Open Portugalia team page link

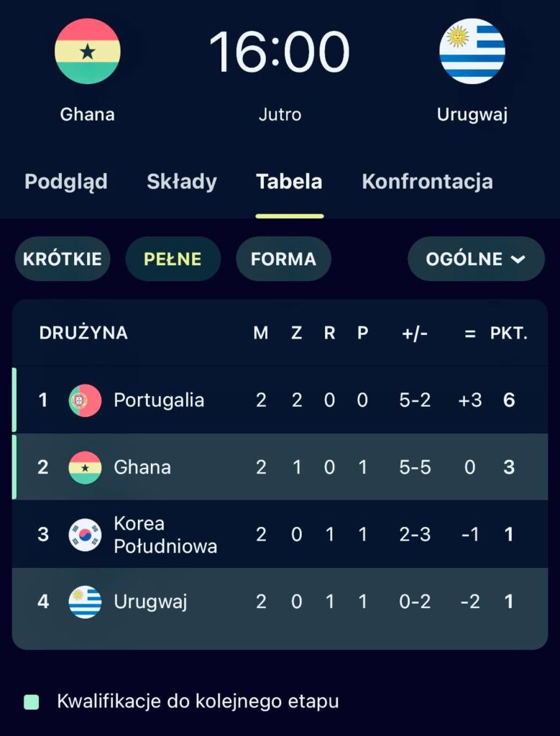coord(159,400)
